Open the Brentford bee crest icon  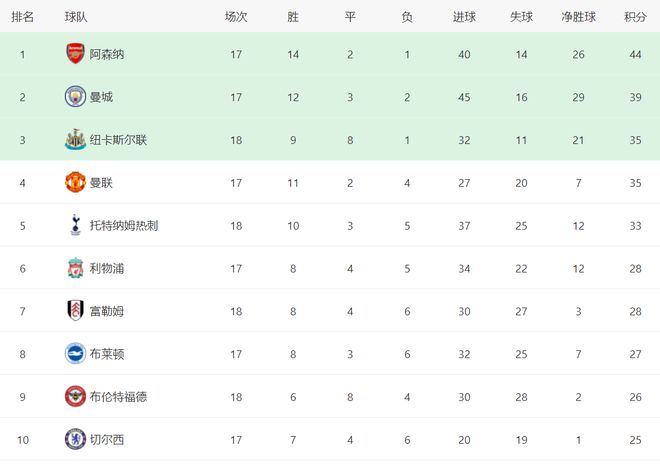(75, 396)
